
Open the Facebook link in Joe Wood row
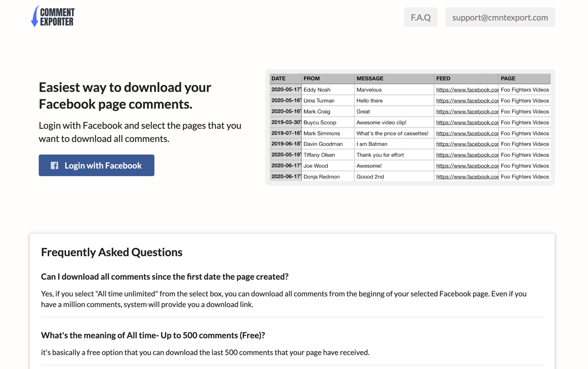pos(467,166)
